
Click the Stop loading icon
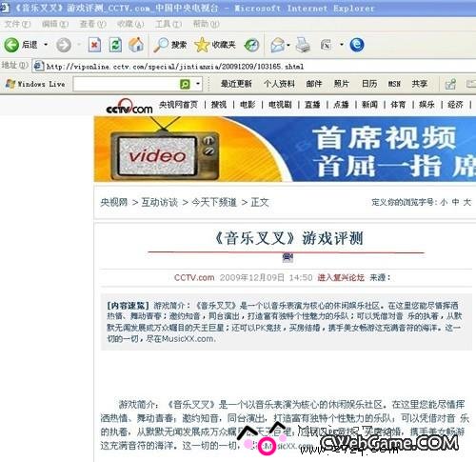coord(94,45)
